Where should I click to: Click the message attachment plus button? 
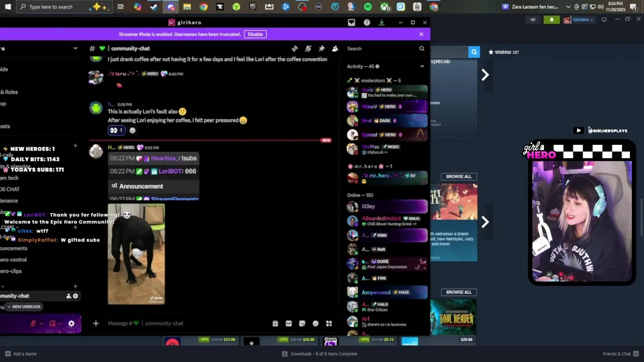click(x=96, y=323)
